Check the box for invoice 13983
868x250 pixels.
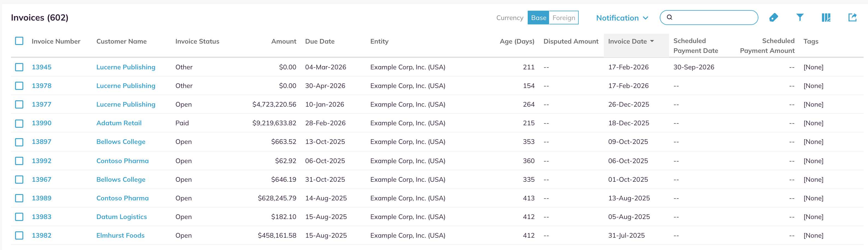pyautogui.click(x=19, y=217)
